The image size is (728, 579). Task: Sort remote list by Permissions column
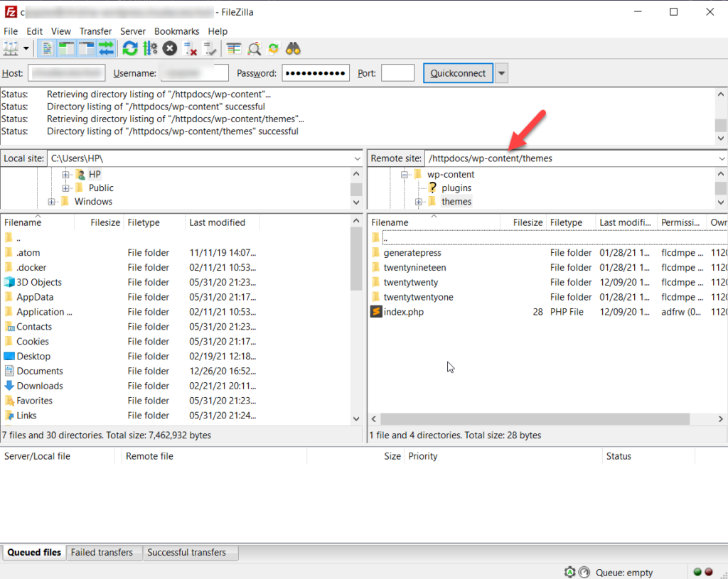tap(682, 222)
